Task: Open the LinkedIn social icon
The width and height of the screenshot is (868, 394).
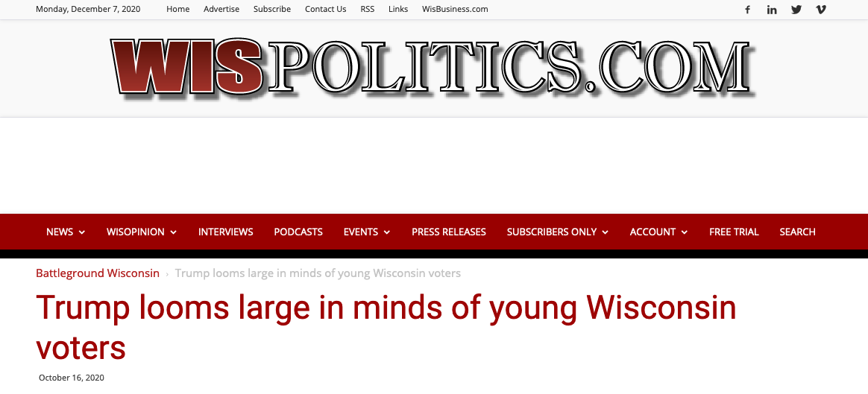Action: tap(772, 10)
